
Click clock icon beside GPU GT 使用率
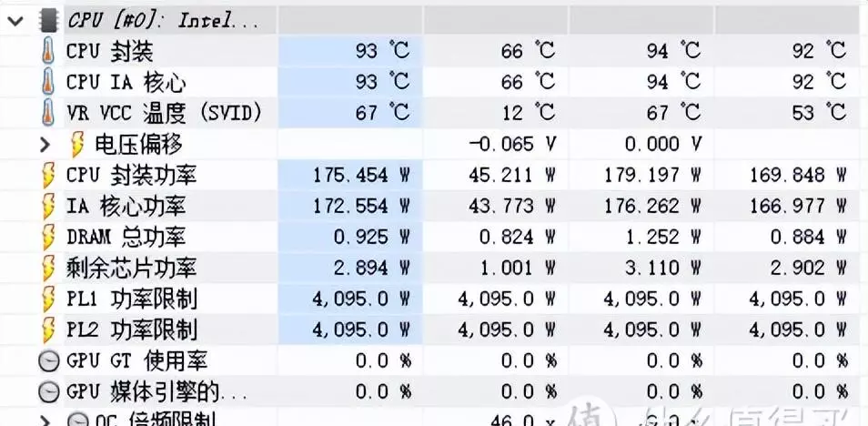49,361
